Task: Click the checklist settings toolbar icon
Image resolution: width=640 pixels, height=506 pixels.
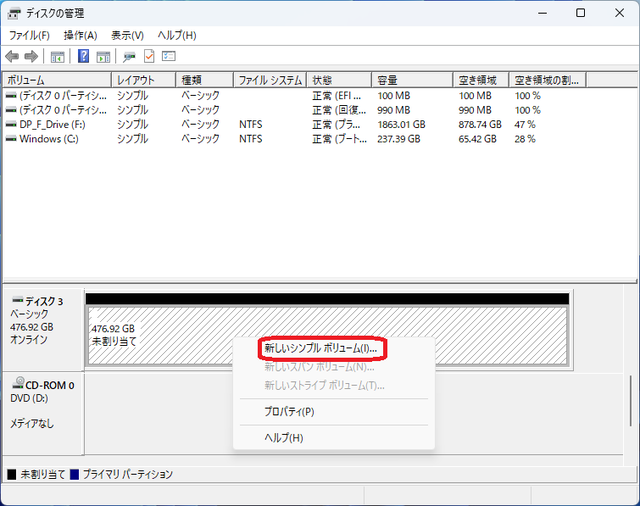Action: pyautogui.click(x=169, y=56)
